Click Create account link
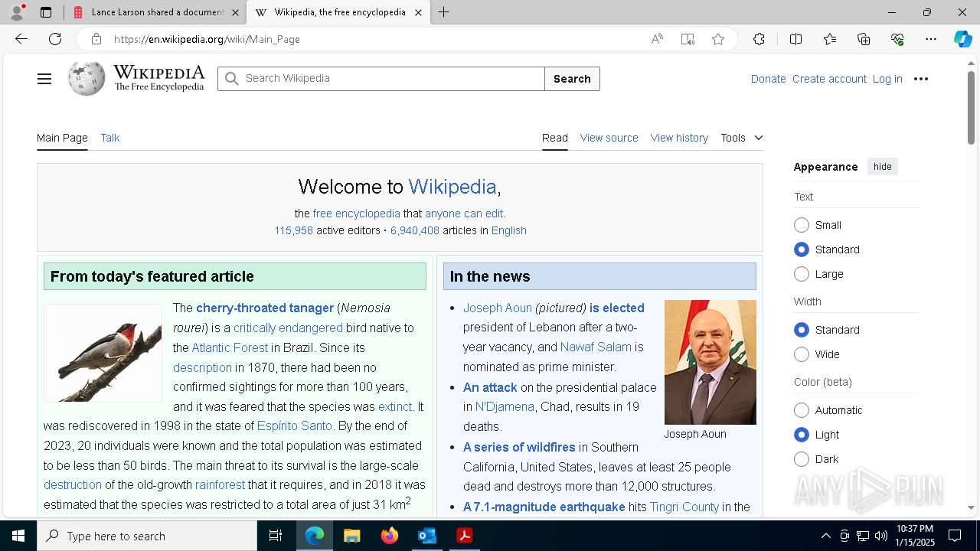 pyautogui.click(x=829, y=79)
